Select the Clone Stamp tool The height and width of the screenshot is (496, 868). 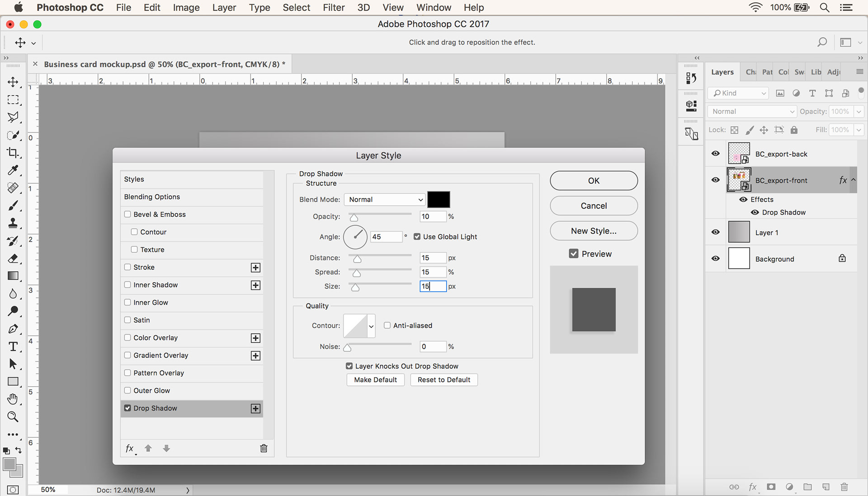pos(13,223)
